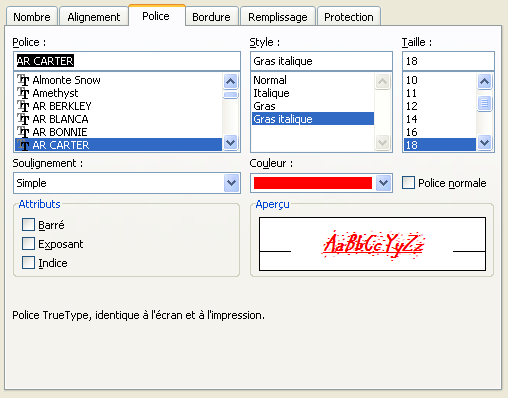
Task: Click font list scroll up arrow
Action: point(231,81)
